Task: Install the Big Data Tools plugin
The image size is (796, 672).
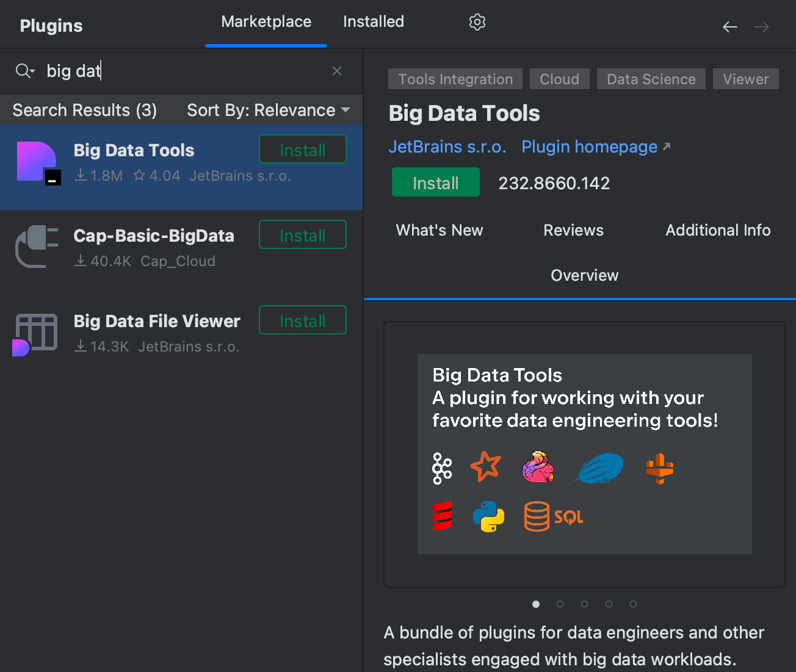Action: pos(435,182)
